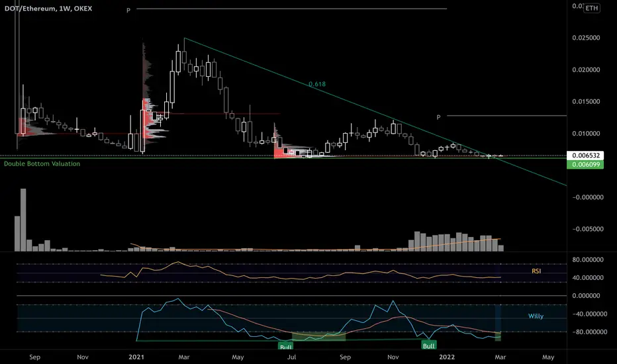Select the green 0.006099 price label
This screenshot has width=617, height=364.
585,164
